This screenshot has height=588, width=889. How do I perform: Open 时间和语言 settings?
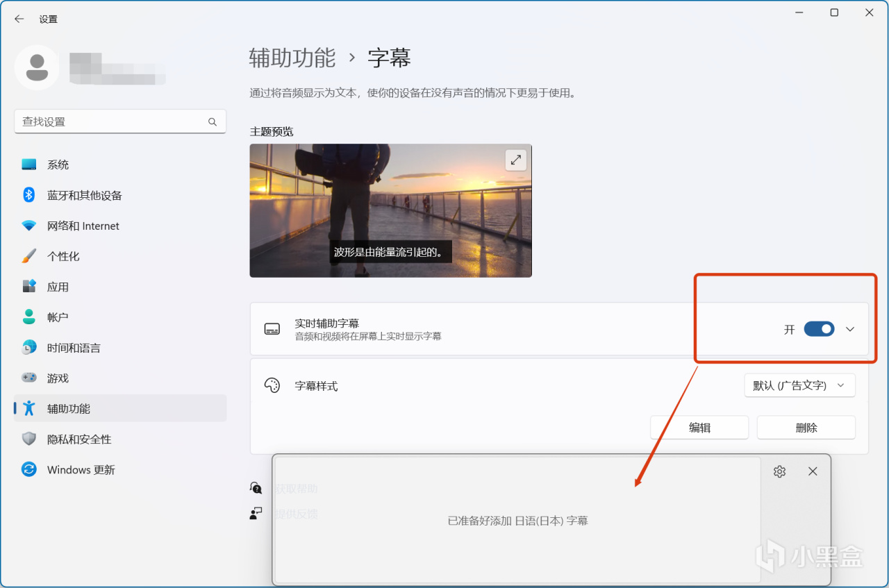120,348
